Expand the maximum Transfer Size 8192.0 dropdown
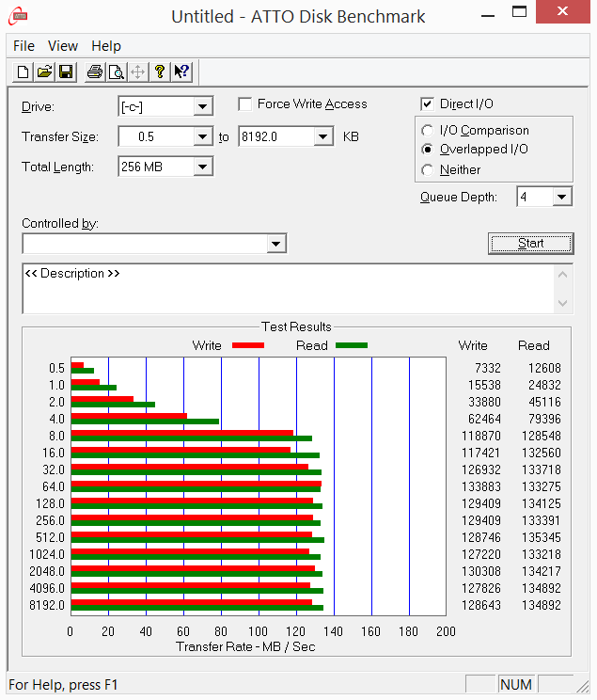This screenshot has height=700, width=597. 322,136
